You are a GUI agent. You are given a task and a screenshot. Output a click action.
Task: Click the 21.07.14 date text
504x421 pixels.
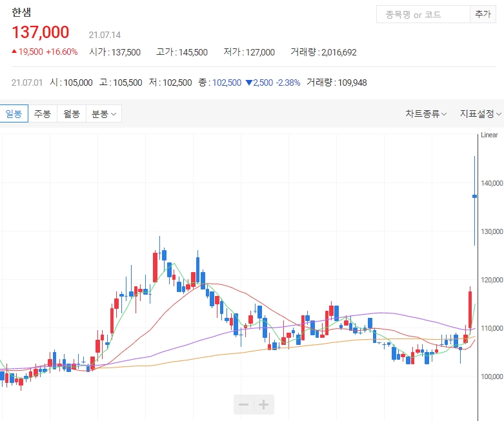click(x=105, y=35)
